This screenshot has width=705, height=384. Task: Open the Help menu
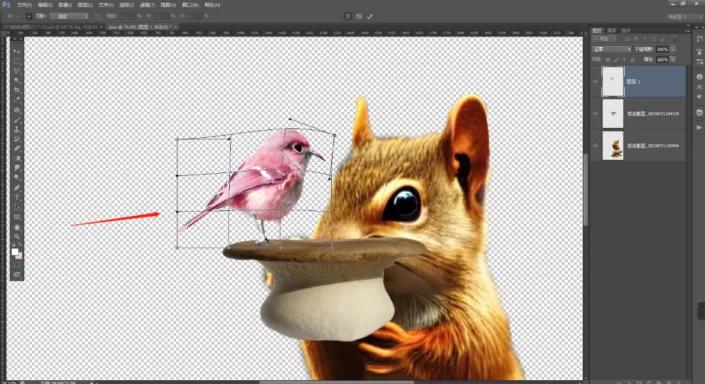pos(212,5)
